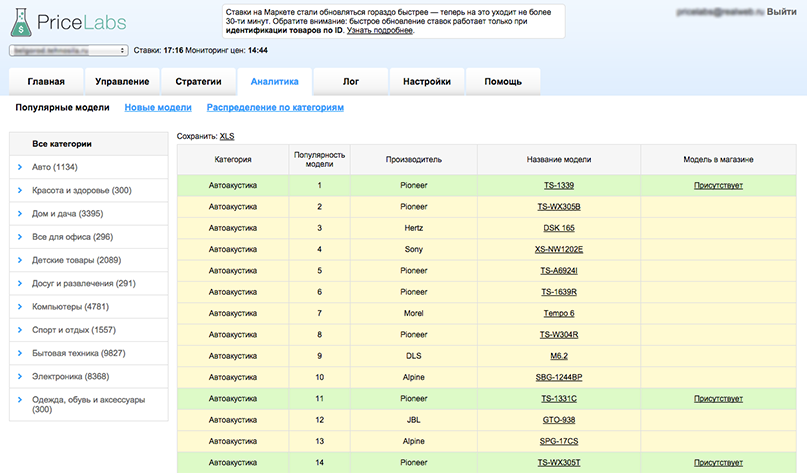807x473 pixels.
Task: Follow the Узнать подробнее link
Action: [x=379, y=30]
